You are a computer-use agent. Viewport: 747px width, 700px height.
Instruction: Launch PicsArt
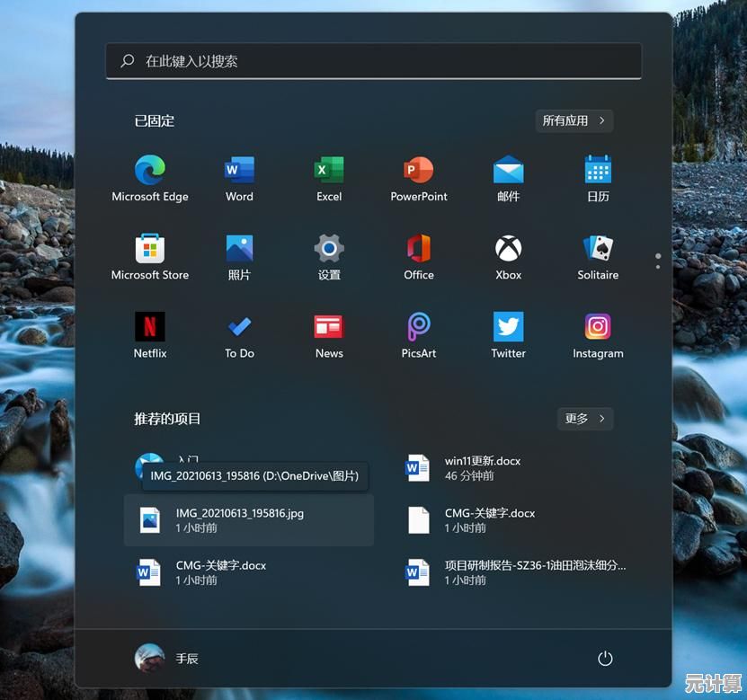(x=419, y=335)
